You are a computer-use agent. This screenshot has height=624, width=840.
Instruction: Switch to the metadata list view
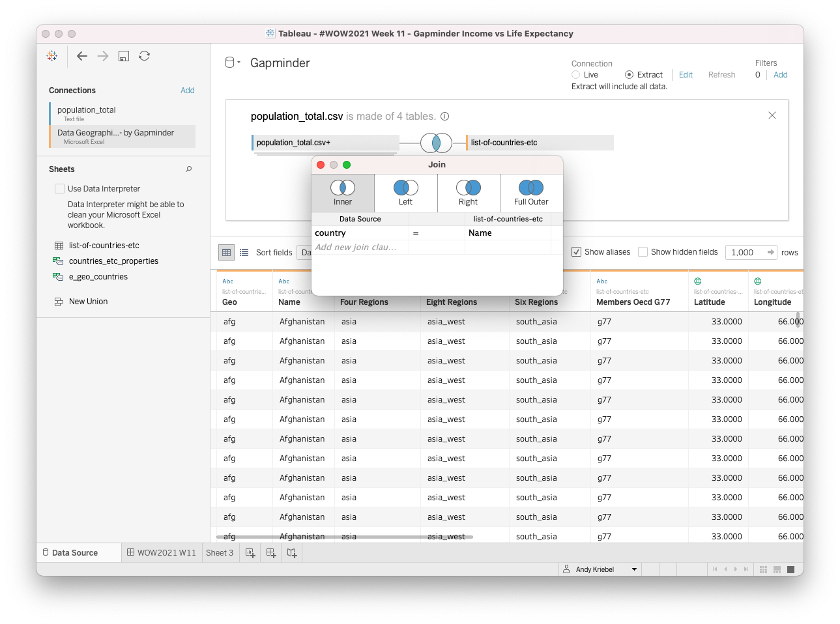[x=244, y=252]
